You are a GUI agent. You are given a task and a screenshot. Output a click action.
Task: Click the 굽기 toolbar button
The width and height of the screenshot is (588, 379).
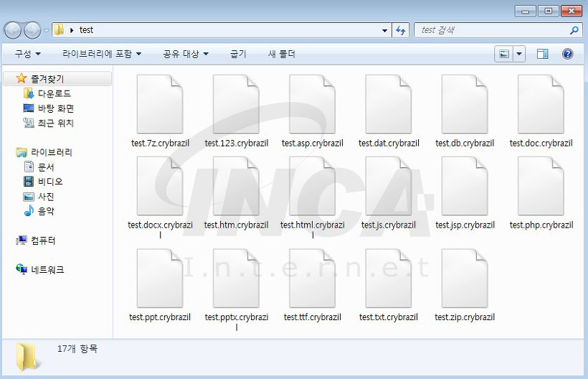(x=238, y=54)
